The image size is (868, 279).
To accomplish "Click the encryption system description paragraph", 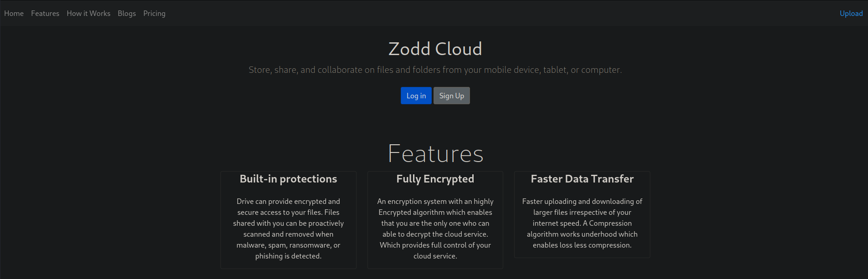I will (435, 228).
